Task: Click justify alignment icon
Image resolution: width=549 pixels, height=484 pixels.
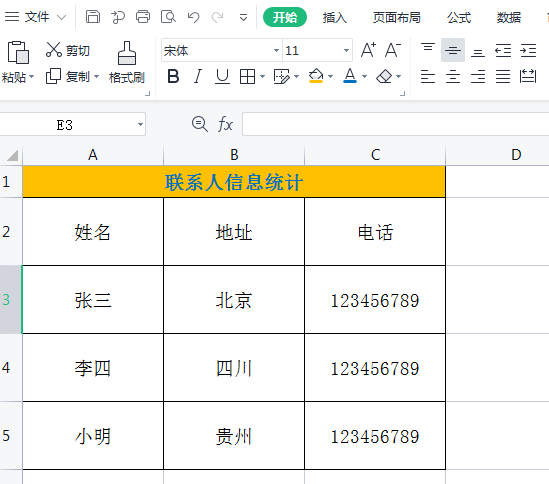Action: (503, 76)
